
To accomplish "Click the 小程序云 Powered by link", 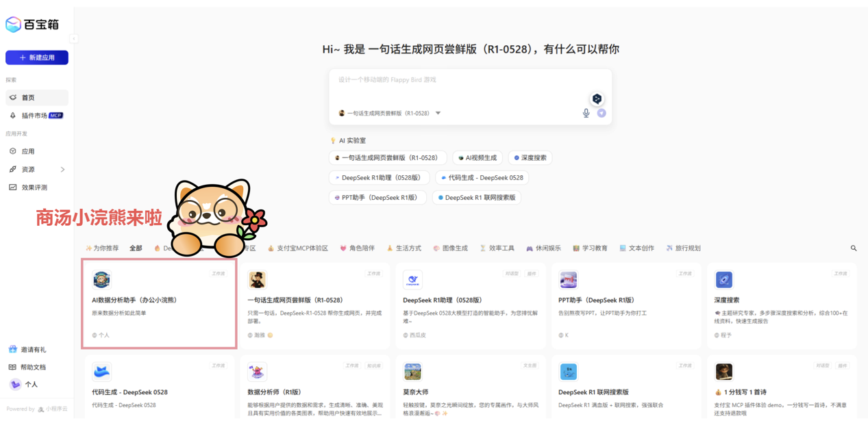I will (x=53, y=409).
